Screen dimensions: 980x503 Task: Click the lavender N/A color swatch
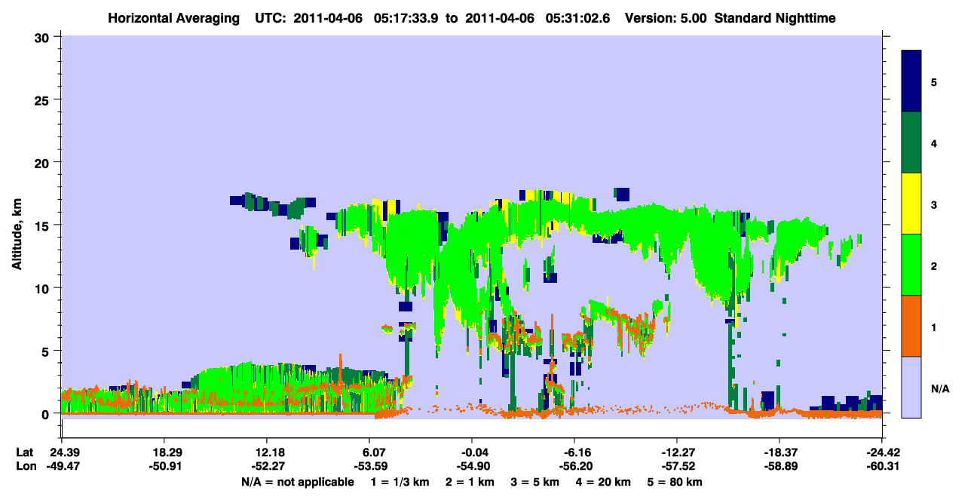[911, 386]
